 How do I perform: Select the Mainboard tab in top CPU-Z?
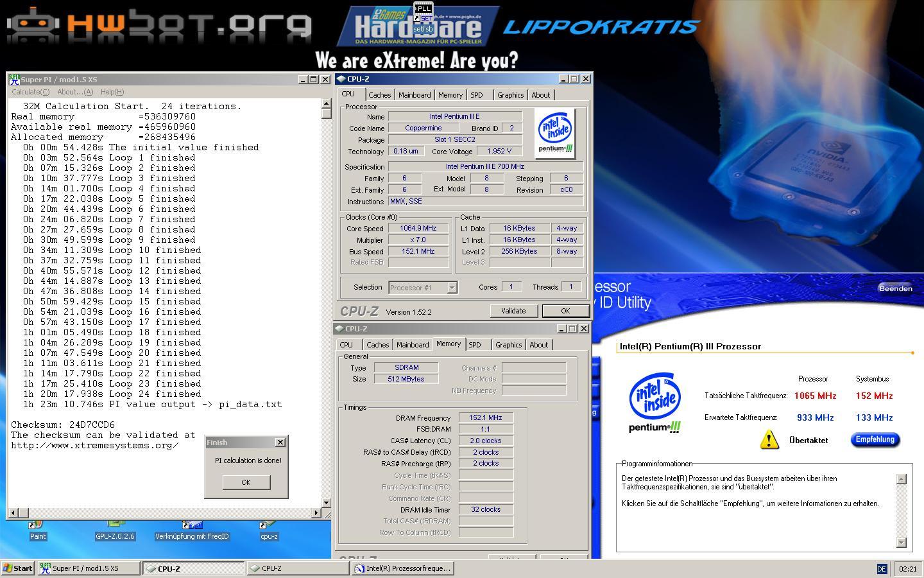[x=415, y=95]
